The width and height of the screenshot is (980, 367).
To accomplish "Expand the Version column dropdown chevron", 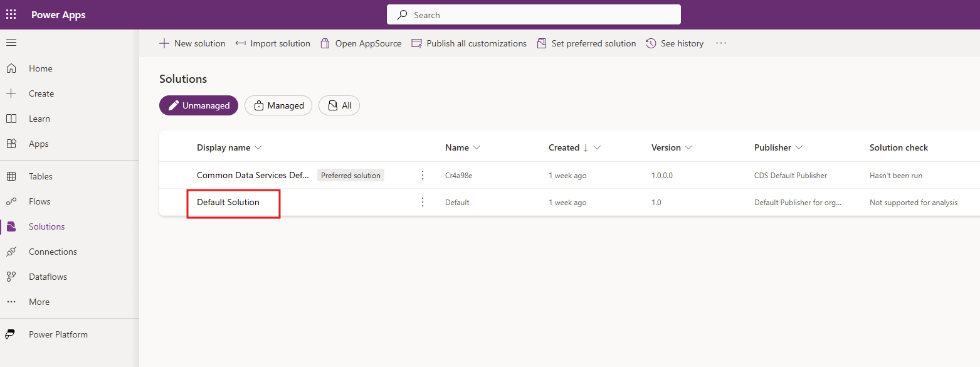I will [x=688, y=147].
